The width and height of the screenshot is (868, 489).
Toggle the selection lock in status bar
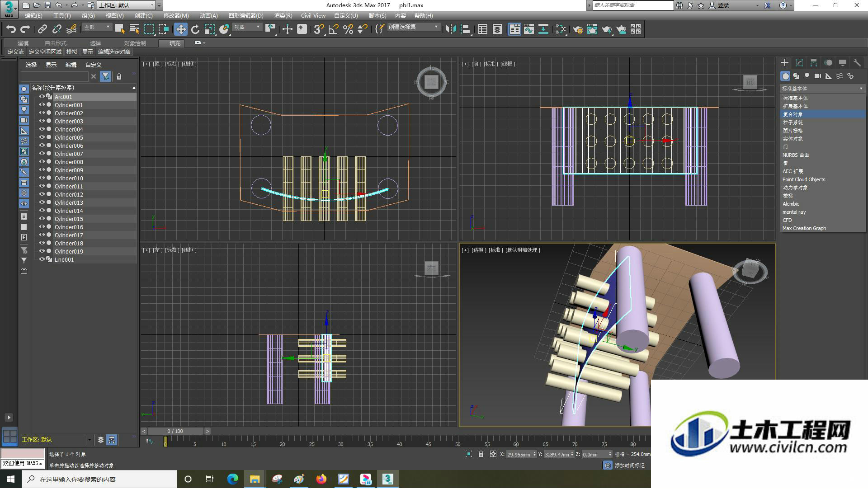(481, 454)
